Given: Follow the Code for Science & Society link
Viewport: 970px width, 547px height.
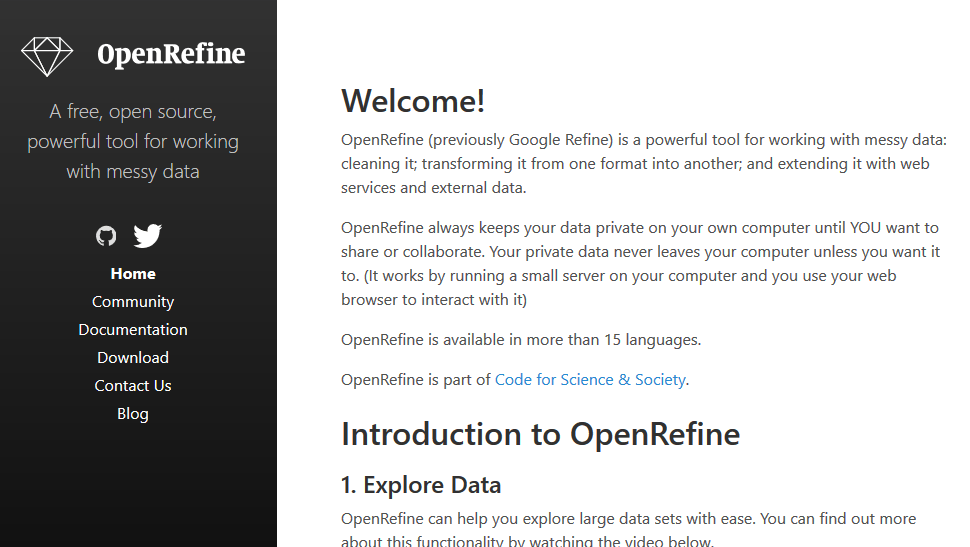Looking at the screenshot, I should [590, 379].
